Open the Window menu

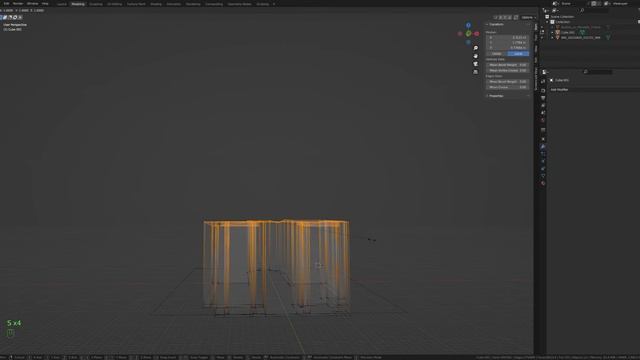coord(32,4)
